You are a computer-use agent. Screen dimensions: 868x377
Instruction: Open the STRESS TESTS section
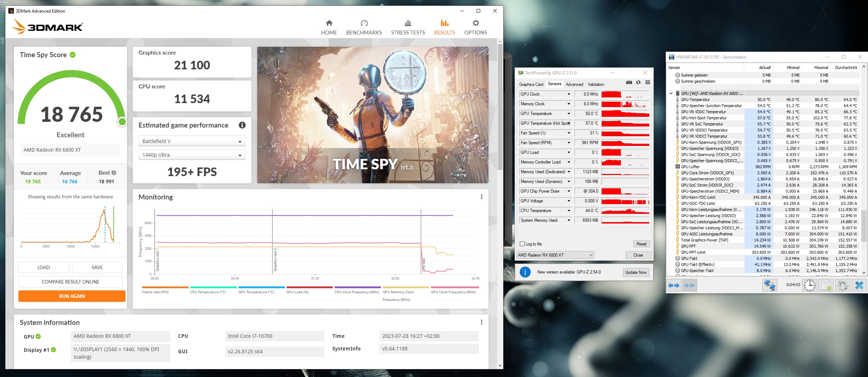[x=408, y=28]
